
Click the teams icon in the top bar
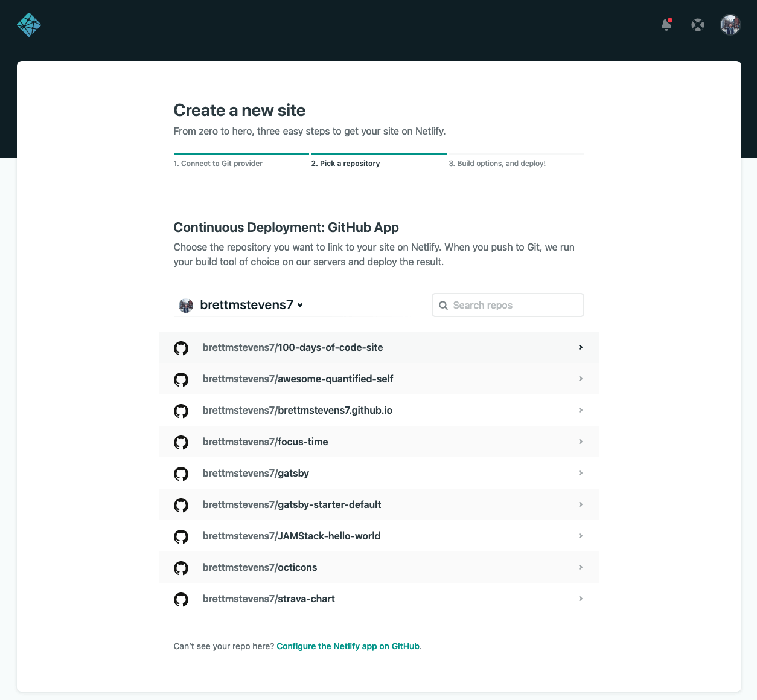point(698,25)
